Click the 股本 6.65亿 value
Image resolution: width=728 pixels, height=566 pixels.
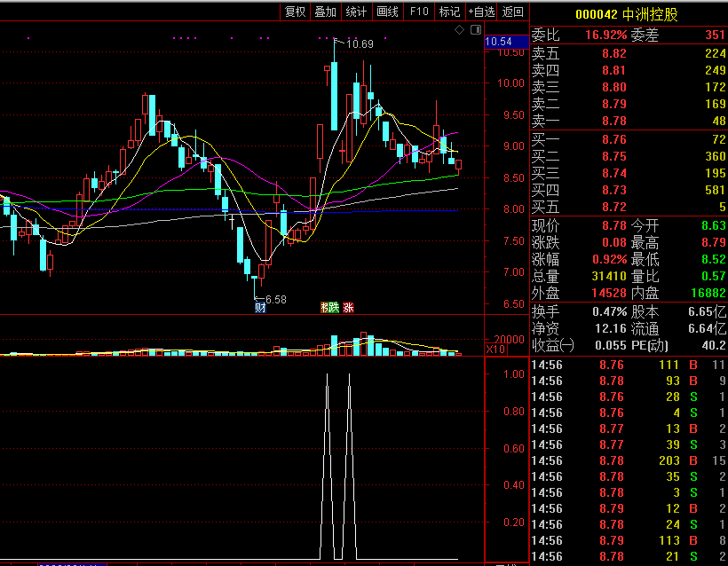707,311
